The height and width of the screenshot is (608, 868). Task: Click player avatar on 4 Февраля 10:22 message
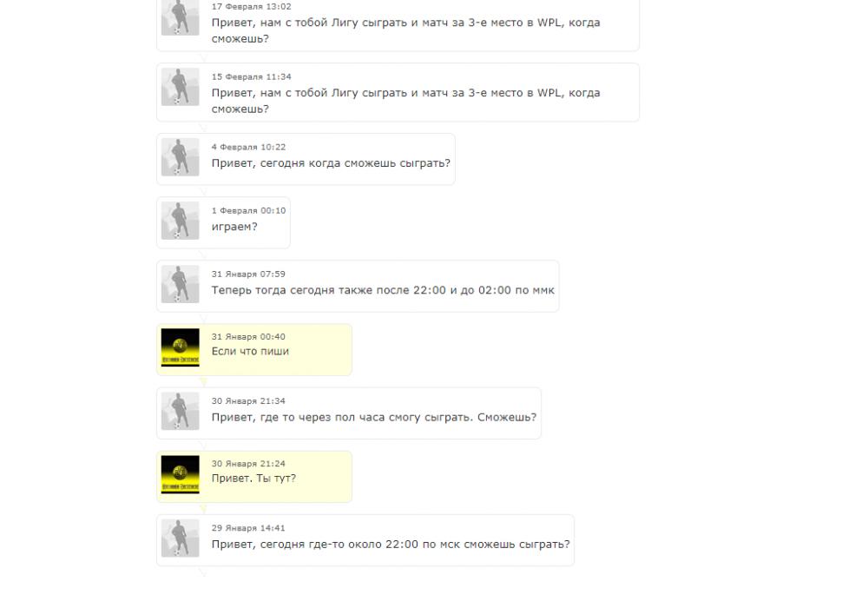coord(180,157)
